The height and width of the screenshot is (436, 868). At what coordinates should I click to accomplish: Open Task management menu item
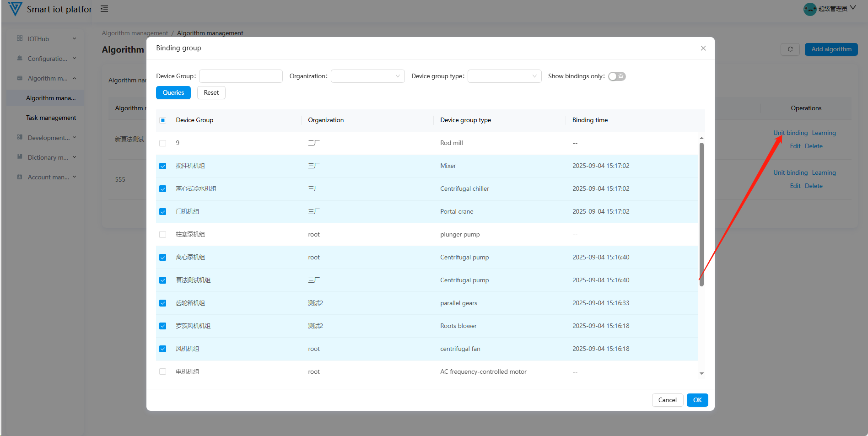pos(51,118)
